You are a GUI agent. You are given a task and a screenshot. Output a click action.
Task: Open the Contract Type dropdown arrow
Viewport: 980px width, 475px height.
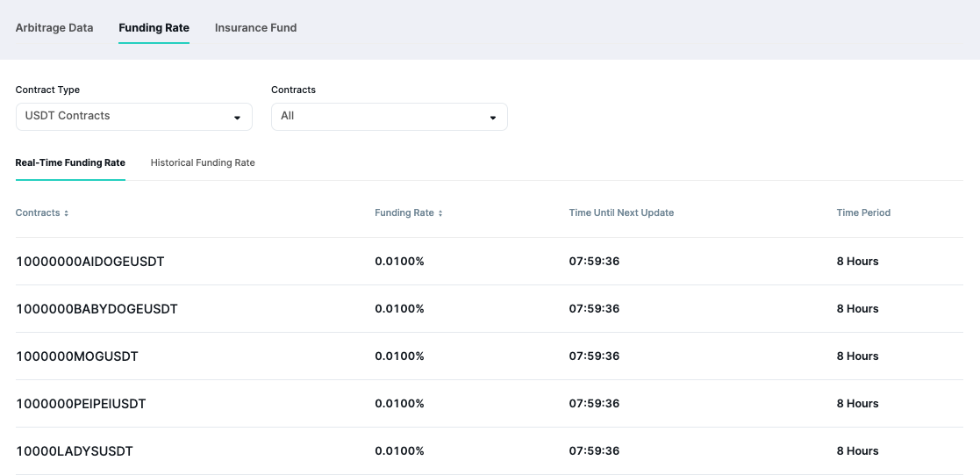pyautogui.click(x=237, y=118)
